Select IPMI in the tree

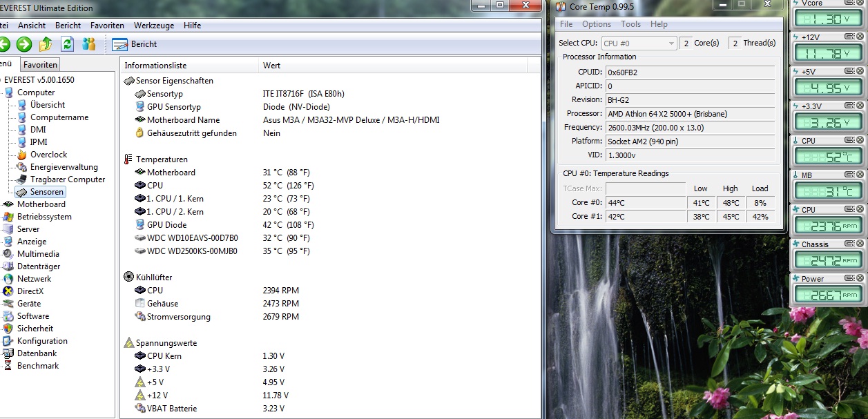coord(32,142)
